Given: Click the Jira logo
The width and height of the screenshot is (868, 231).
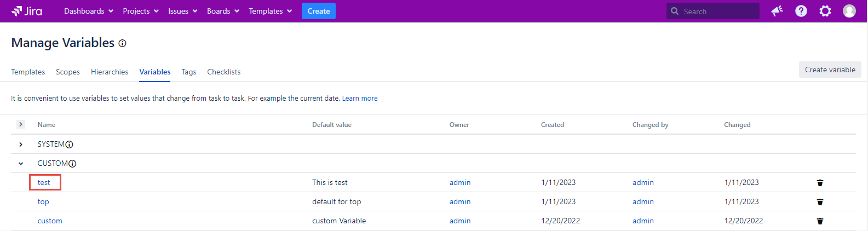Looking at the screenshot, I should point(27,11).
